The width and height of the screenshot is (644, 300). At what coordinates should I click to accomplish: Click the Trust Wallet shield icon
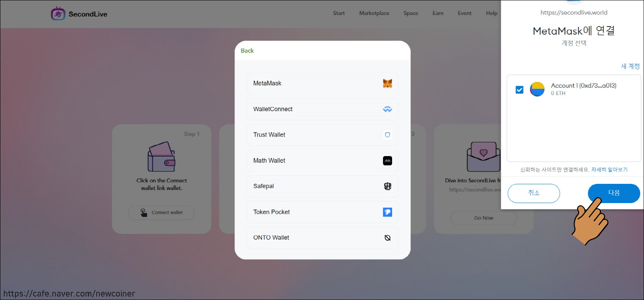pos(387,135)
